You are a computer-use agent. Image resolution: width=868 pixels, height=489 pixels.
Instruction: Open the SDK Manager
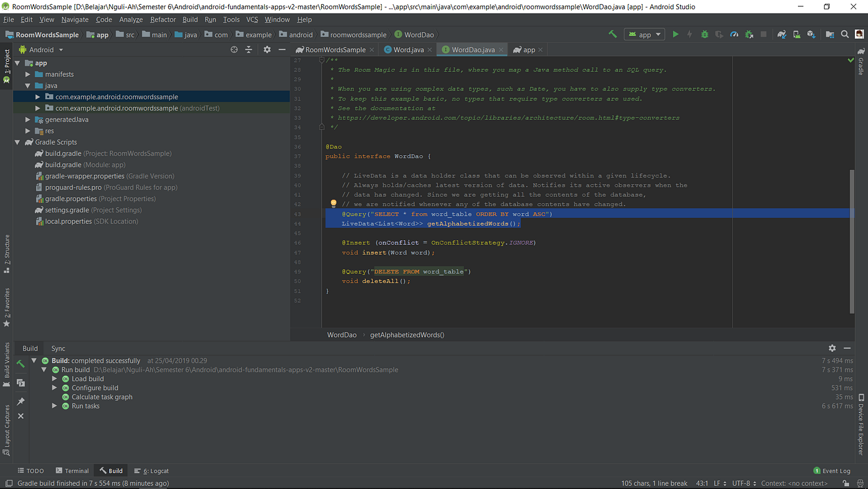click(x=812, y=34)
